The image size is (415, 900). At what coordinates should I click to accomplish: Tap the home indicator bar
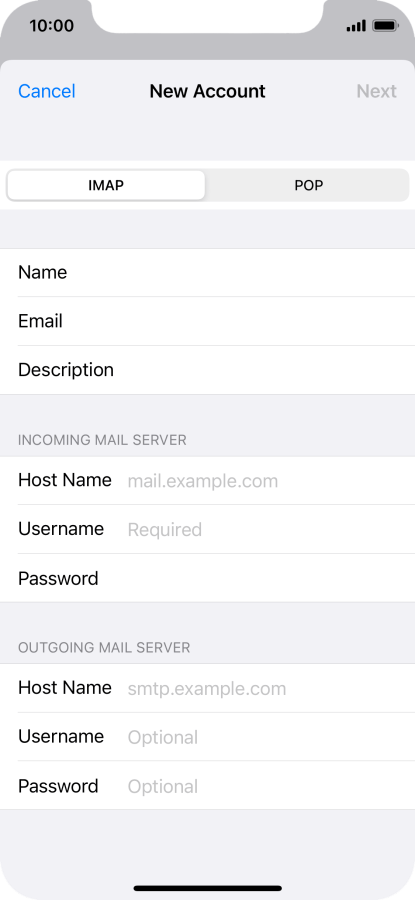coord(207,889)
